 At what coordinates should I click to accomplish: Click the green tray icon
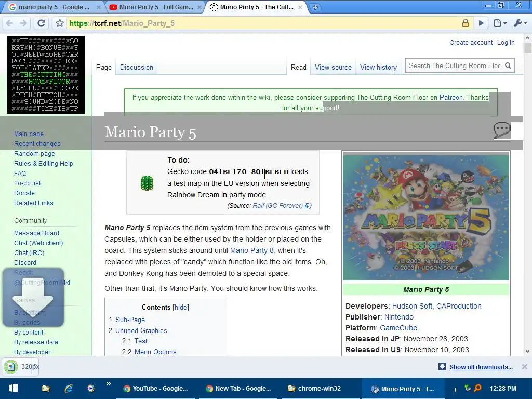467,388
